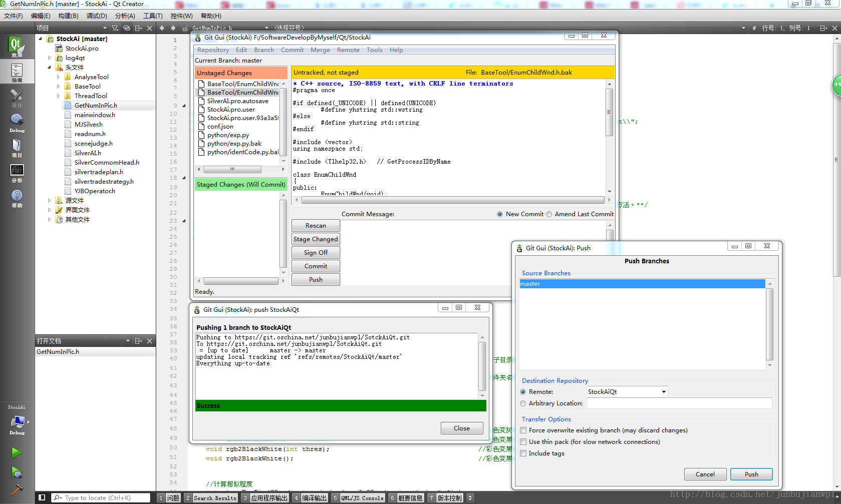Build project with the hammer icon
841x504 pixels.
(x=17, y=489)
